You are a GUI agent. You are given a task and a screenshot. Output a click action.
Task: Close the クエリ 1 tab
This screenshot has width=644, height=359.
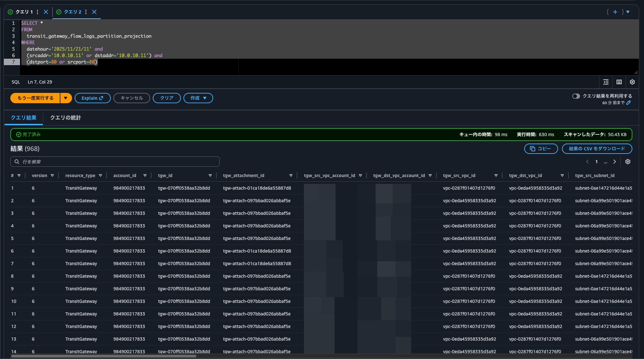coord(46,12)
